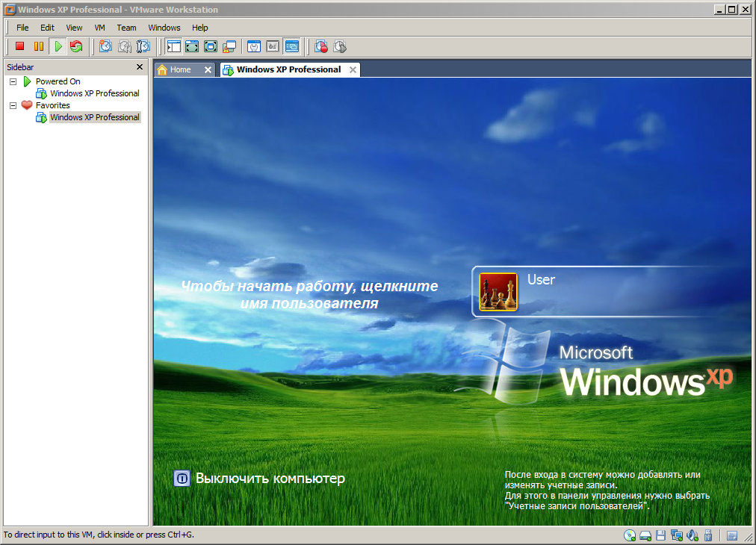The height and width of the screenshot is (545, 756).
Task: Click the sound card speaker status icon
Action: (693, 535)
